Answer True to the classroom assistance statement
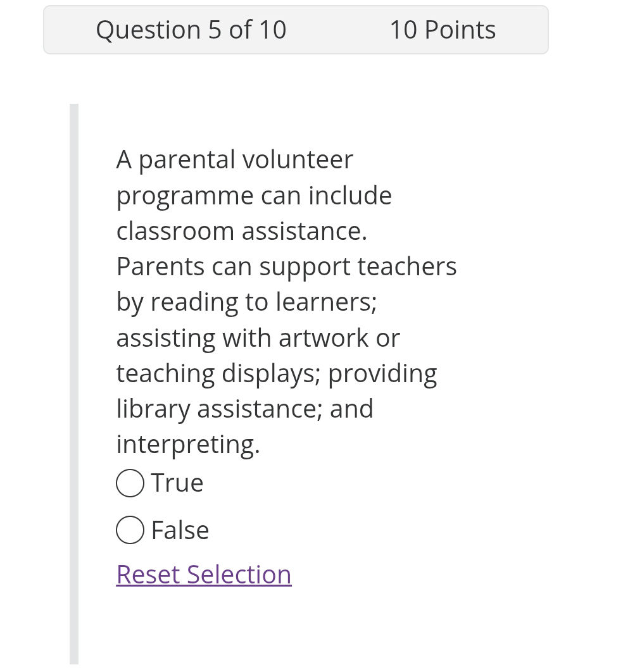The width and height of the screenshot is (623, 672). pyautogui.click(x=130, y=482)
